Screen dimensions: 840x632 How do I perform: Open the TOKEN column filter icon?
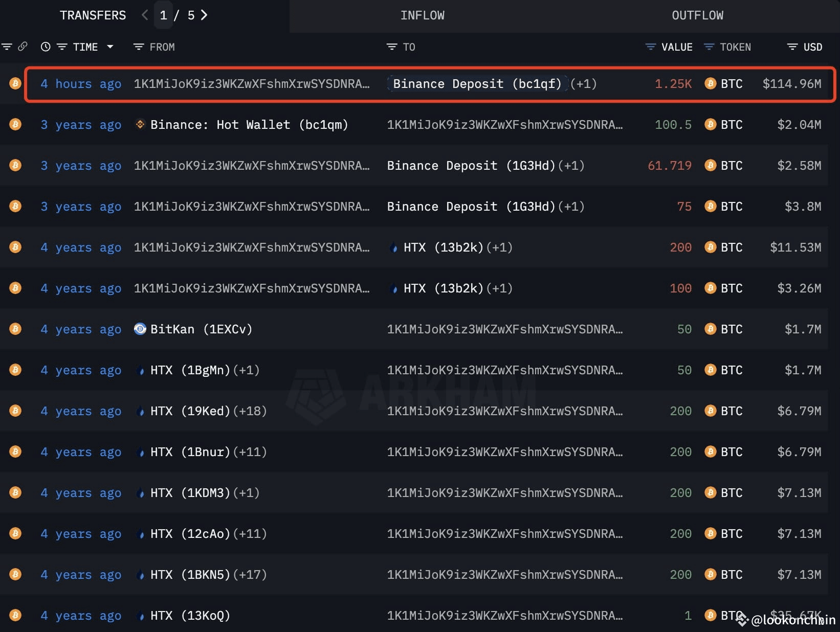point(709,47)
